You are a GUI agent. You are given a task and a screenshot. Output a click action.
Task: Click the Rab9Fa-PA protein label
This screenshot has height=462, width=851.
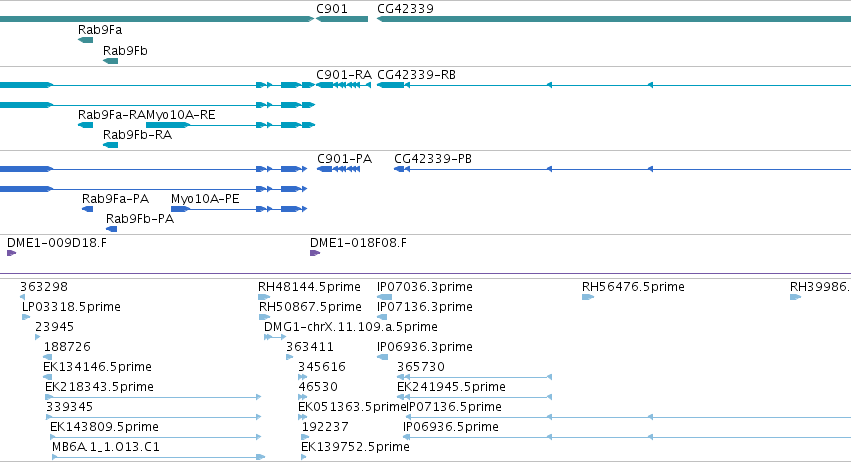point(115,199)
